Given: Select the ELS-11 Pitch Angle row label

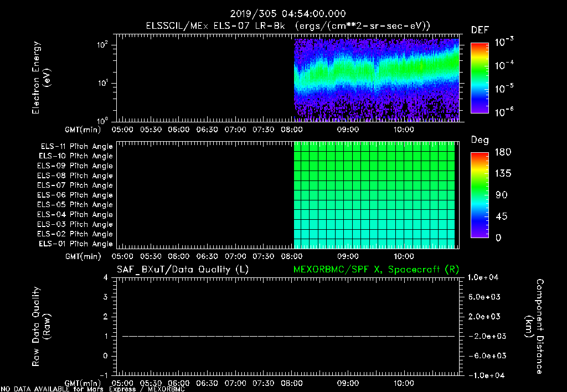Looking at the screenshot, I should tap(76, 147).
